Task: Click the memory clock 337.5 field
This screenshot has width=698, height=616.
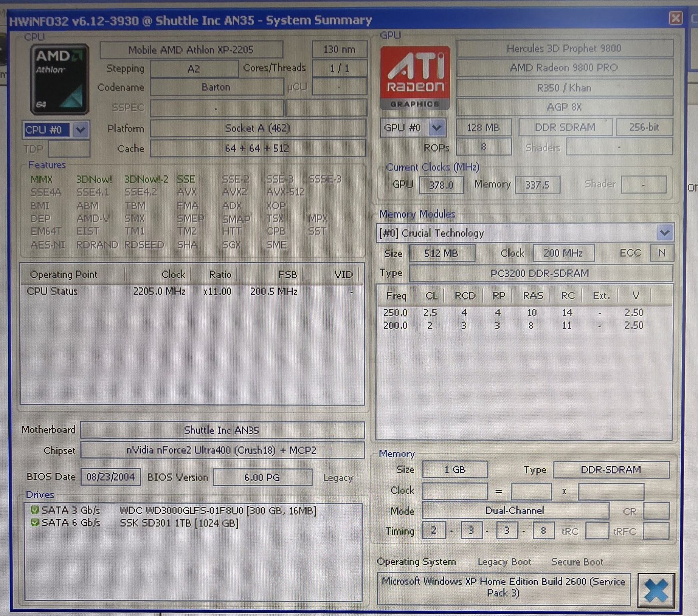Action: (537, 185)
